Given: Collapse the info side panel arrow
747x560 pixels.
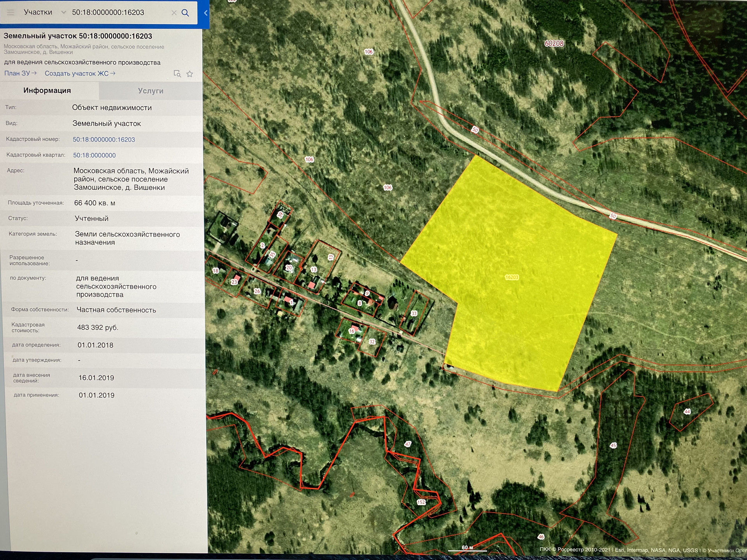Looking at the screenshot, I should coord(206,13).
